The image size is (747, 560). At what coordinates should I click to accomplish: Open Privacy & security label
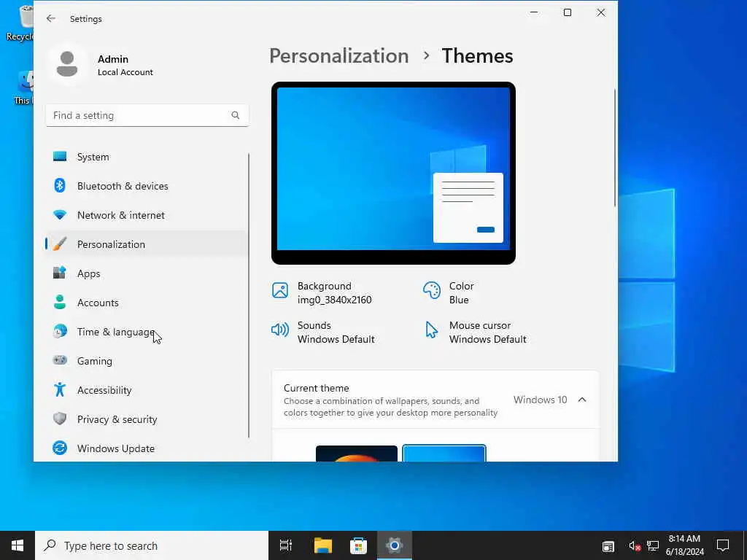coord(117,419)
